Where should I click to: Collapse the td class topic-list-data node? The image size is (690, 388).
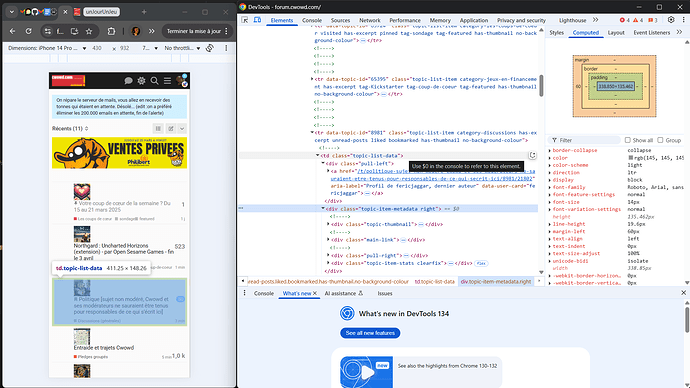click(x=318, y=155)
